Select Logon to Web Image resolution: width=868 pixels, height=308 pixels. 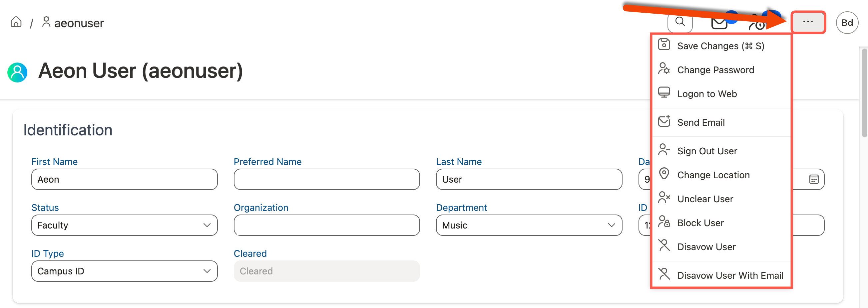pyautogui.click(x=706, y=93)
